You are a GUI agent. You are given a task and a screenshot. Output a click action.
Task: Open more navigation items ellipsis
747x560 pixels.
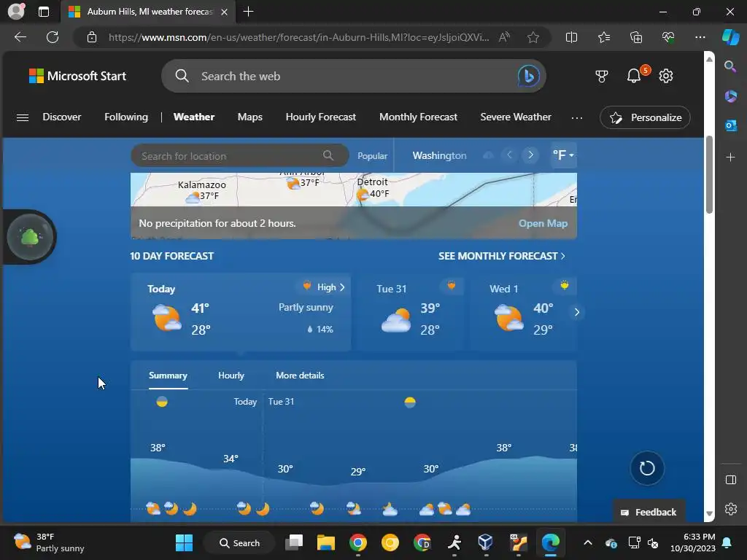pyautogui.click(x=577, y=117)
